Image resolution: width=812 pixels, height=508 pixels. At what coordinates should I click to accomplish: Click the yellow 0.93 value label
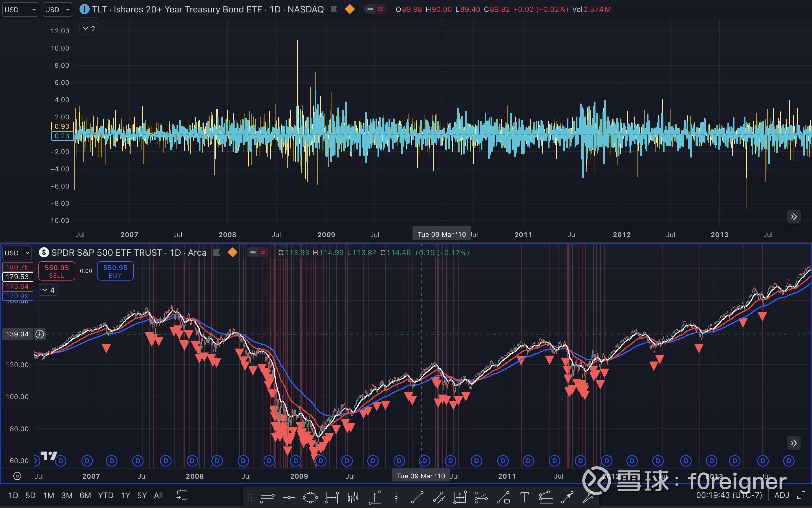[62, 126]
